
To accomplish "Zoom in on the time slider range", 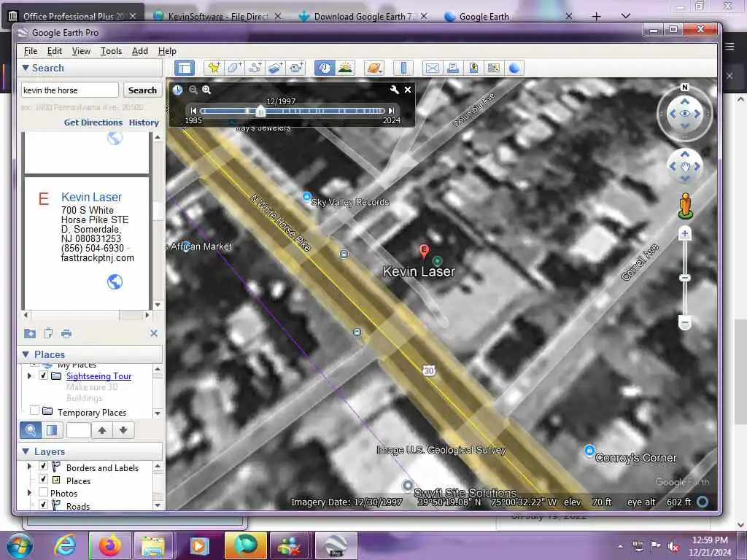I will pyautogui.click(x=206, y=90).
